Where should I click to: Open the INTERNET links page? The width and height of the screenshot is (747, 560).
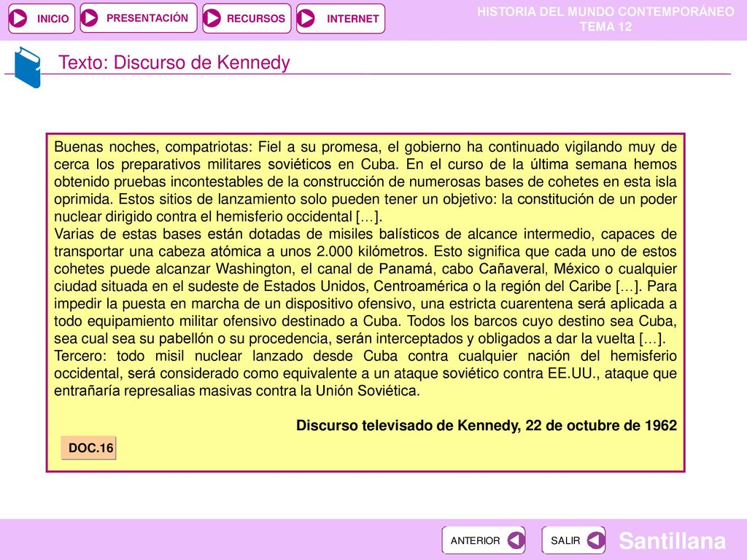click(340, 18)
